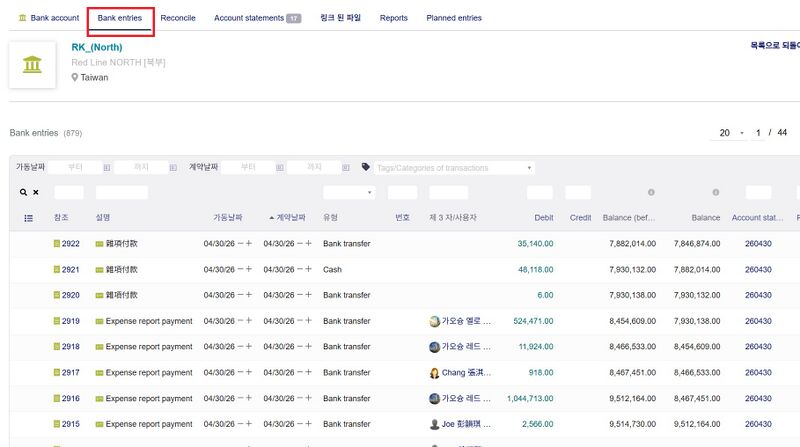800x447 pixels.
Task: Open bank entry 2918
Action: (70, 346)
